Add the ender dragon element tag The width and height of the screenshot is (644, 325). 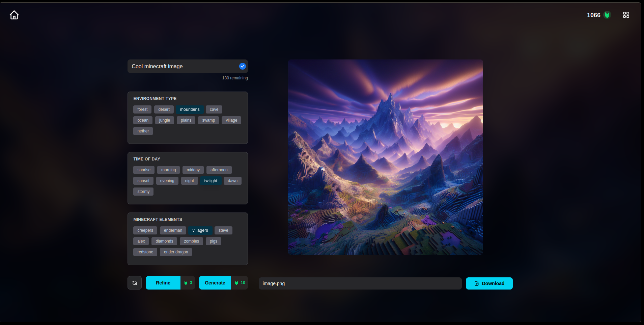[x=176, y=252]
